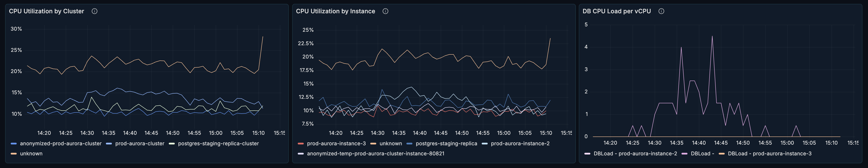Open DB CPU Load per vCPU panel menu
The width and height of the screenshot is (868, 168).
pos(616,11)
